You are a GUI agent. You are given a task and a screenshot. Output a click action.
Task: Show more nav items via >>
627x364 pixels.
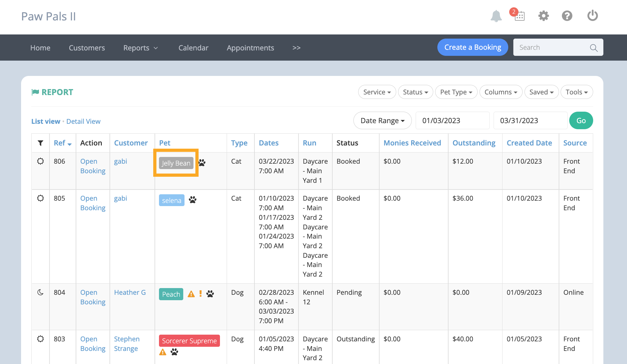pyautogui.click(x=297, y=48)
